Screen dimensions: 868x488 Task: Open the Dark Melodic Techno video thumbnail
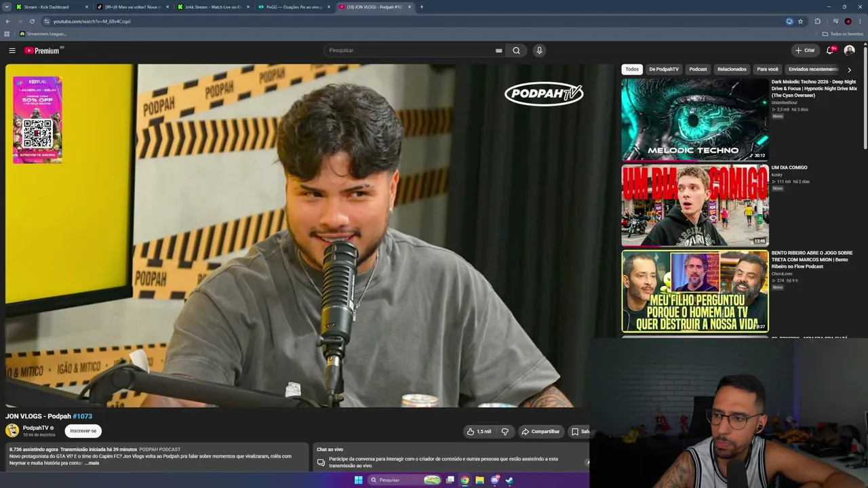695,119
